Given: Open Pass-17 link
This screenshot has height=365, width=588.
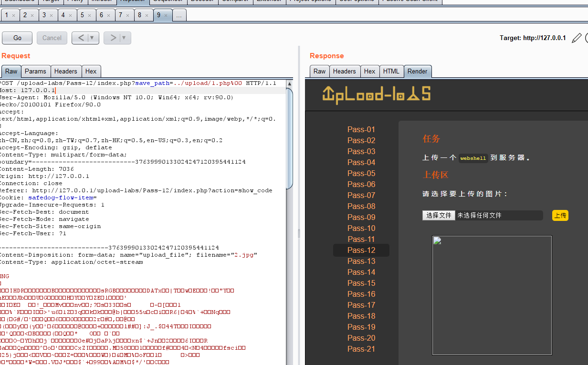Looking at the screenshot, I should [x=361, y=305].
